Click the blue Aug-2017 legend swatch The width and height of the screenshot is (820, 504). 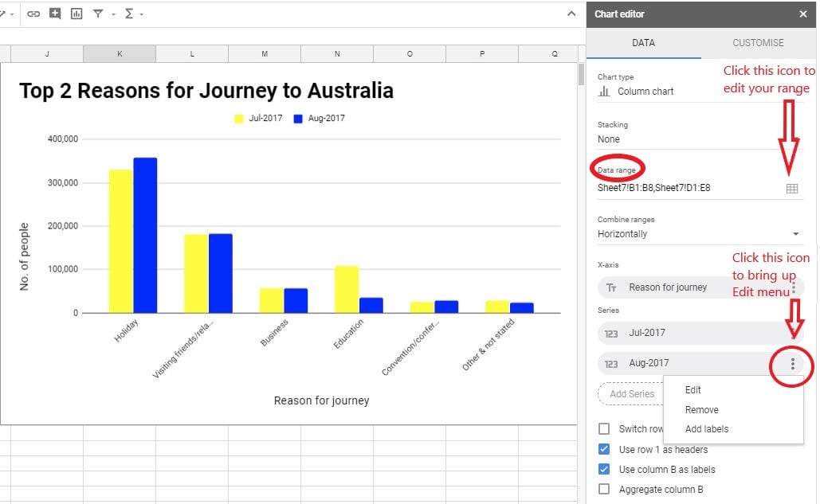[298, 119]
